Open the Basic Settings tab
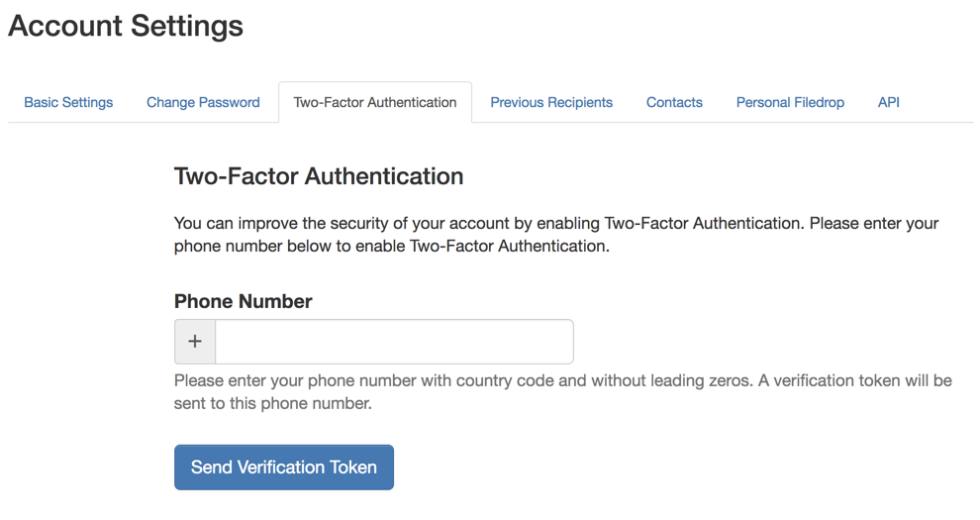This screenshot has width=980, height=520. pyautogui.click(x=68, y=102)
